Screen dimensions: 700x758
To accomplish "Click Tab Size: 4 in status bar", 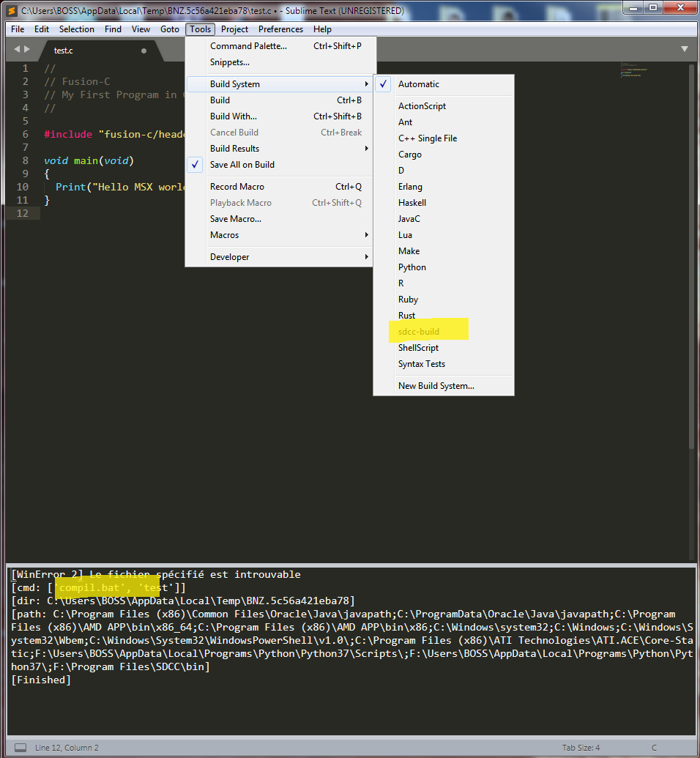I will (581, 748).
